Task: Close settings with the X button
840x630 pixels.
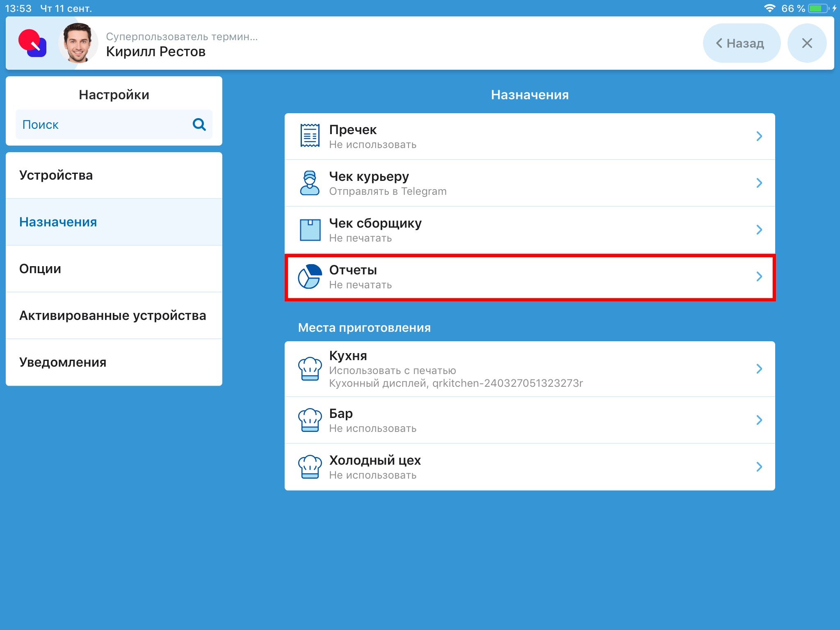Action: click(x=806, y=43)
